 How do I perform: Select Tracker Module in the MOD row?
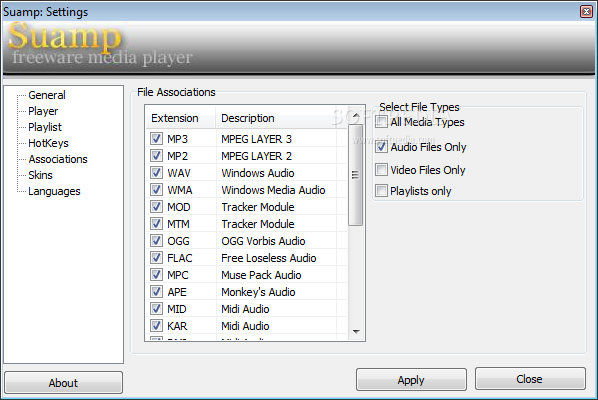pos(258,207)
